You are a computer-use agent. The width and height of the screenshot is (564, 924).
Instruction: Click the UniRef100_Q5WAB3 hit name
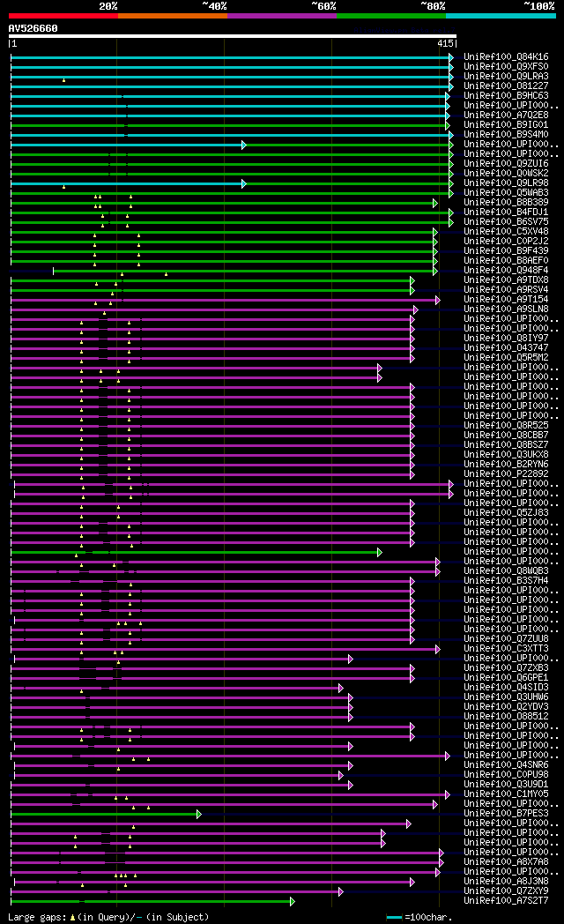point(506,193)
